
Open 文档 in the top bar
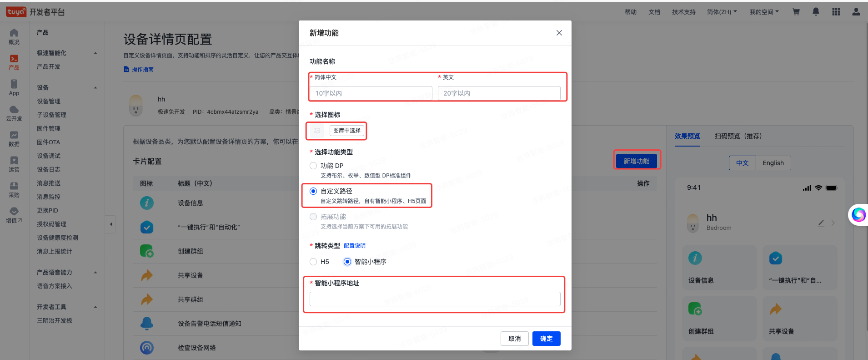click(x=654, y=12)
